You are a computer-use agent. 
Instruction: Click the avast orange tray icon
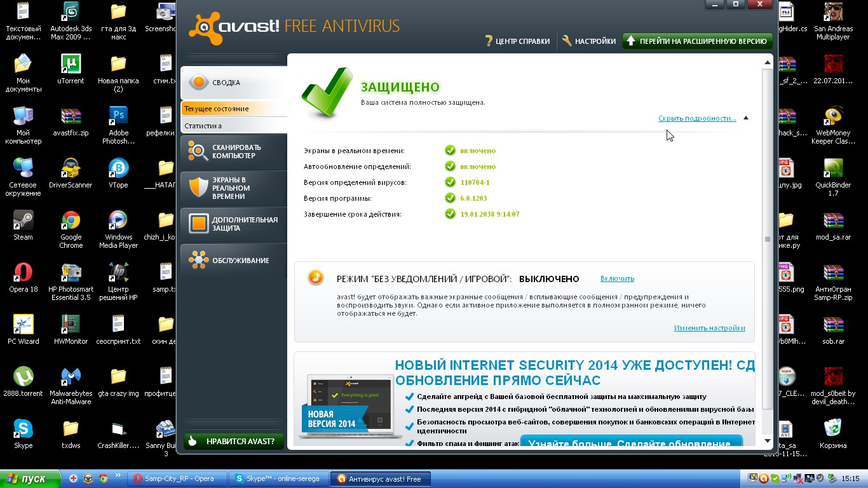click(x=763, y=478)
